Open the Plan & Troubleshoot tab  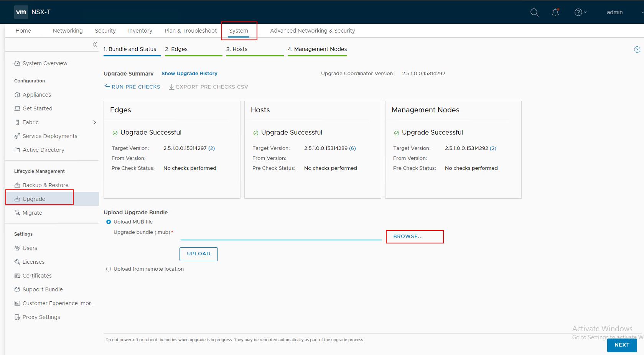point(191,31)
